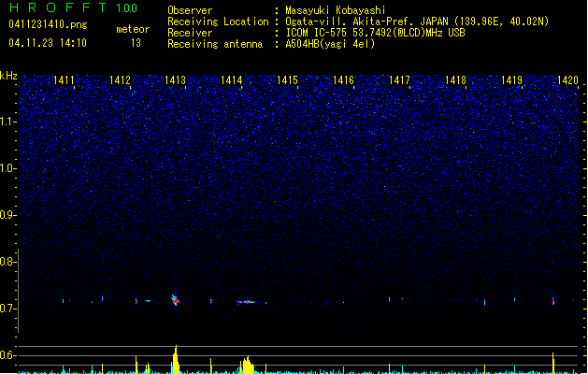Click the 1413 time axis marker

click(176, 80)
